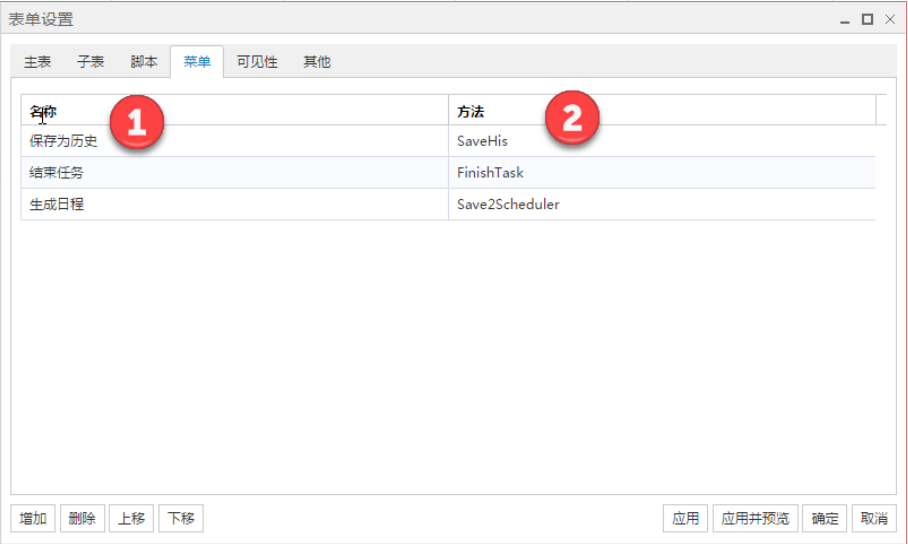Click the SaveHis method cell
Image resolution: width=908 pixels, height=544 pixels.
tap(482, 141)
